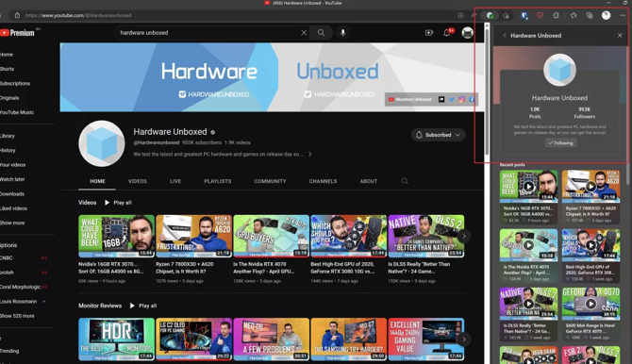The width and height of the screenshot is (632, 364).
Task: Go back in the Hardware Unboxed side panel
Action: pyautogui.click(x=505, y=36)
